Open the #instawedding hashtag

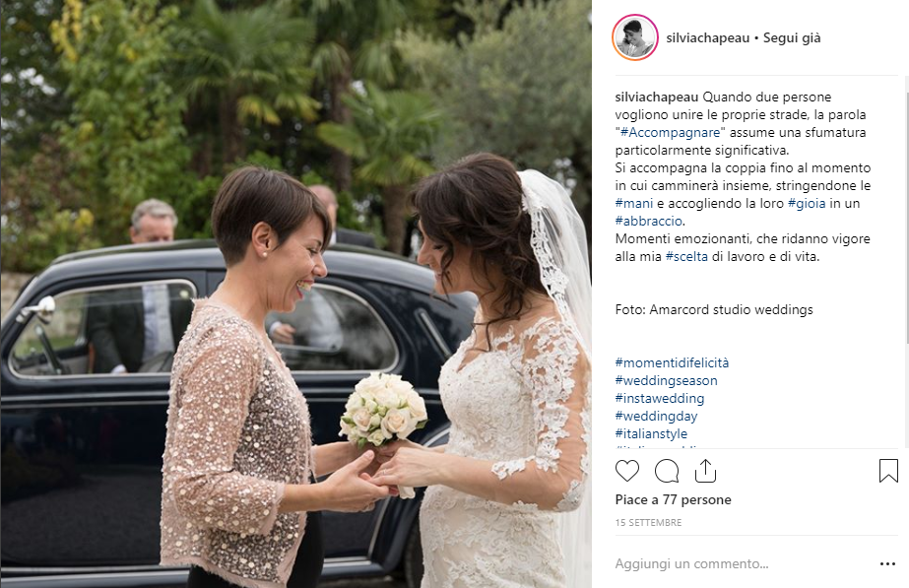click(660, 398)
